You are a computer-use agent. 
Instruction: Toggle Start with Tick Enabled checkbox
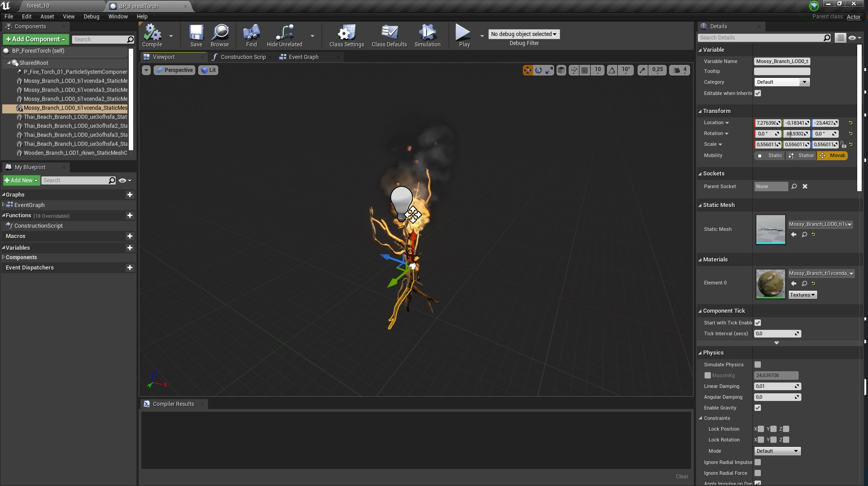coord(758,323)
